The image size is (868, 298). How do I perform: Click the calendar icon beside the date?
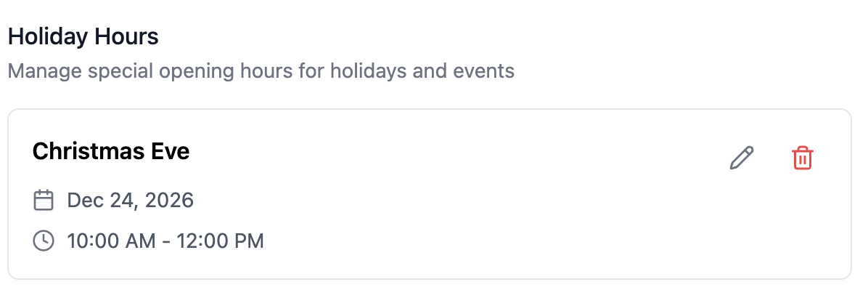[44, 200]
